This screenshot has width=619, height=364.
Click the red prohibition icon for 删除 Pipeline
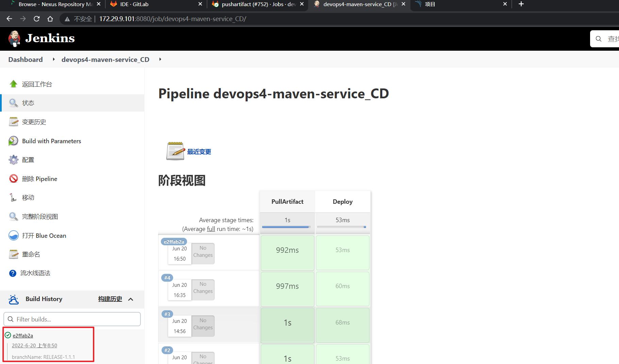[x=13, y=179]
